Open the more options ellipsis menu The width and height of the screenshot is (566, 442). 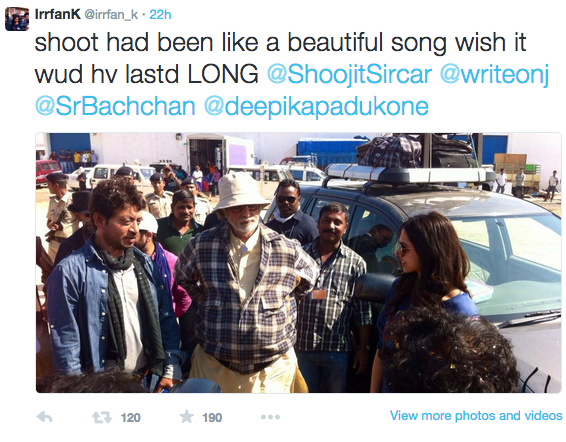(270, 417)
